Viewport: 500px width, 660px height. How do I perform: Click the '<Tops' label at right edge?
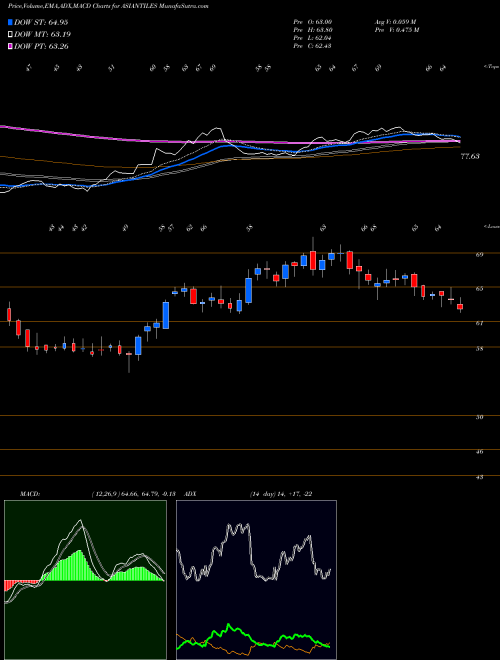491,67
